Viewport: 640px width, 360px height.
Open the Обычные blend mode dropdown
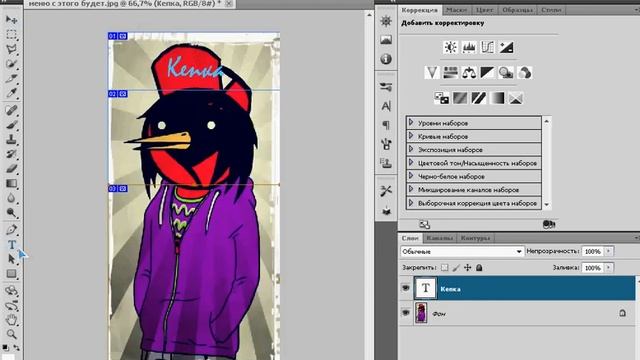pyautogui.click(x=462, y=251)
